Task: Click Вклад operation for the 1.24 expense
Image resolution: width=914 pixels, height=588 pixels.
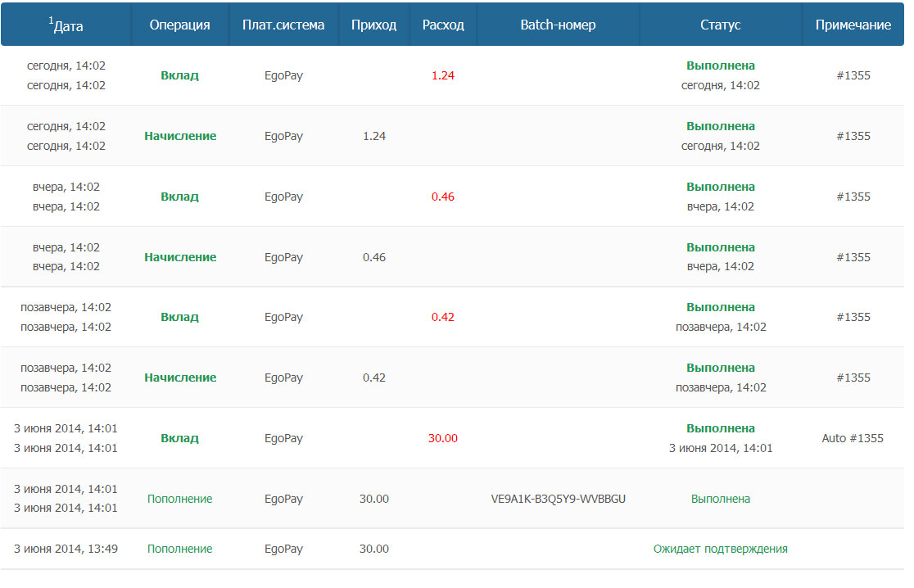Action: click(x=179, y=75)
